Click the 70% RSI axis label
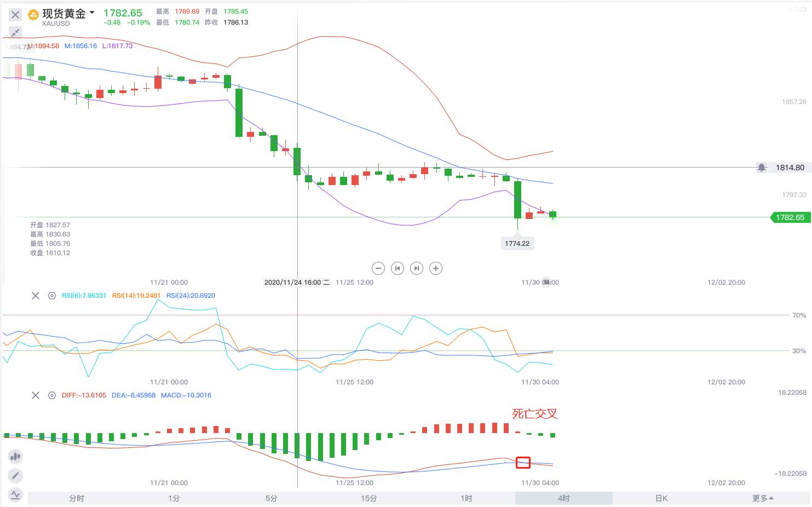Screen dimensions: 812x507 click(799, 315)
